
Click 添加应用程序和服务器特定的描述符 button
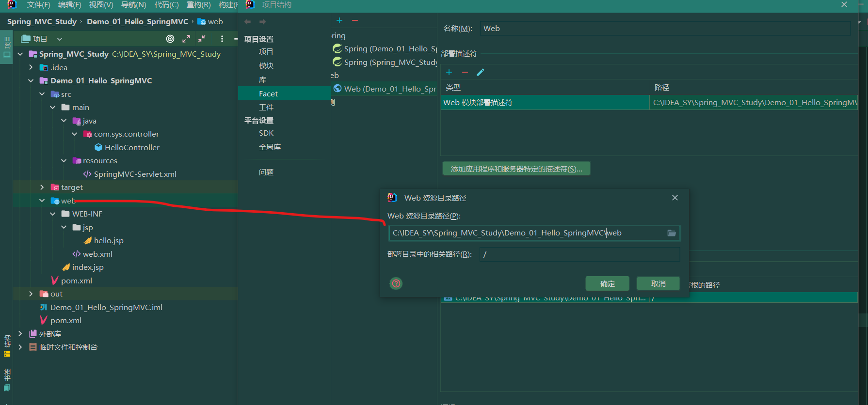(516, 169)
